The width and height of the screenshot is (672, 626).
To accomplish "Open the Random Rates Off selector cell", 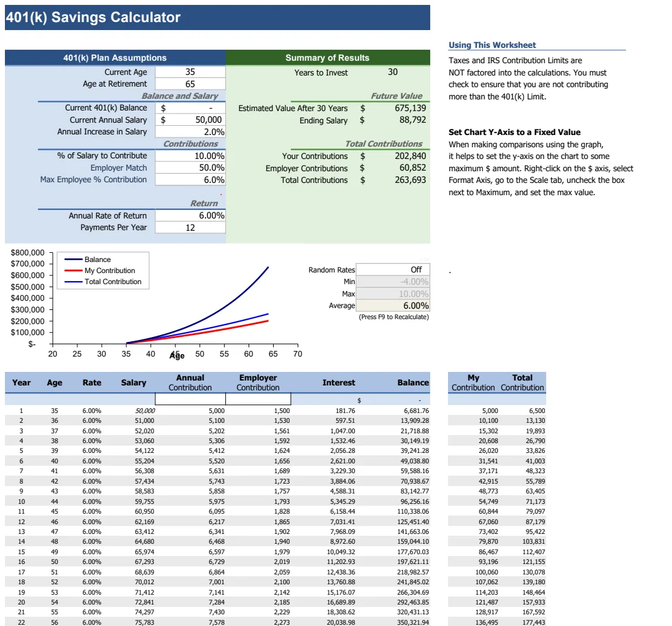I will (x=393, y=269).
